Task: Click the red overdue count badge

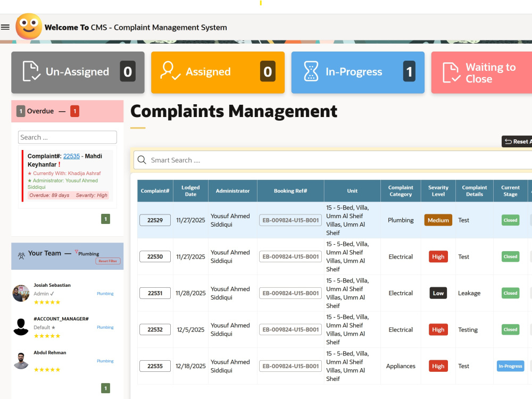Action: [74, 111]
